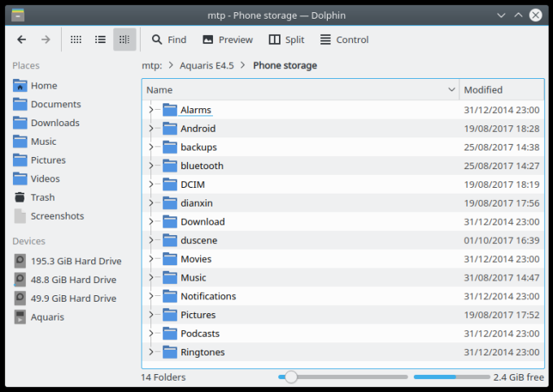Switch to Details view mode
Viewport: 553px width, 392px height.
pyautogui.click(x=124, y=40)
